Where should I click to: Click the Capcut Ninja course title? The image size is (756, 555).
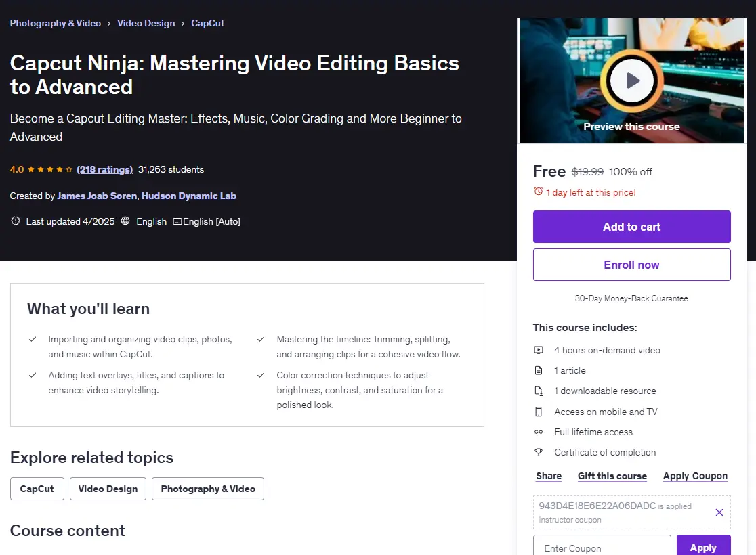click(234, 74)
